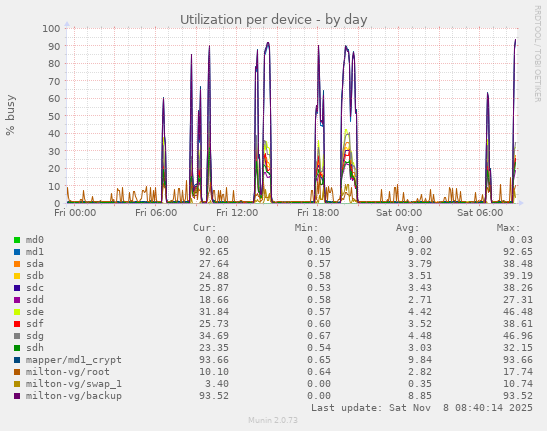Click the Fri 00:00 time axis label
This screenshot has height=431, width=547.
click(x=75, y=213)
